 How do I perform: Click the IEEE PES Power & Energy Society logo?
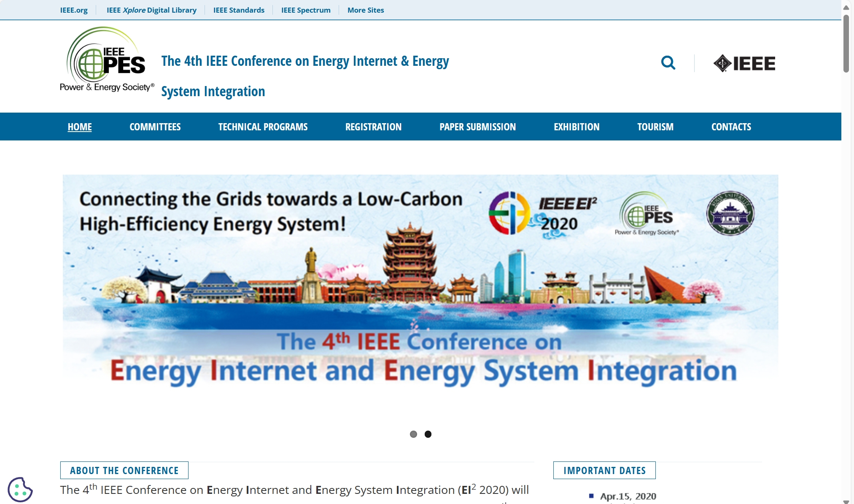107,59
